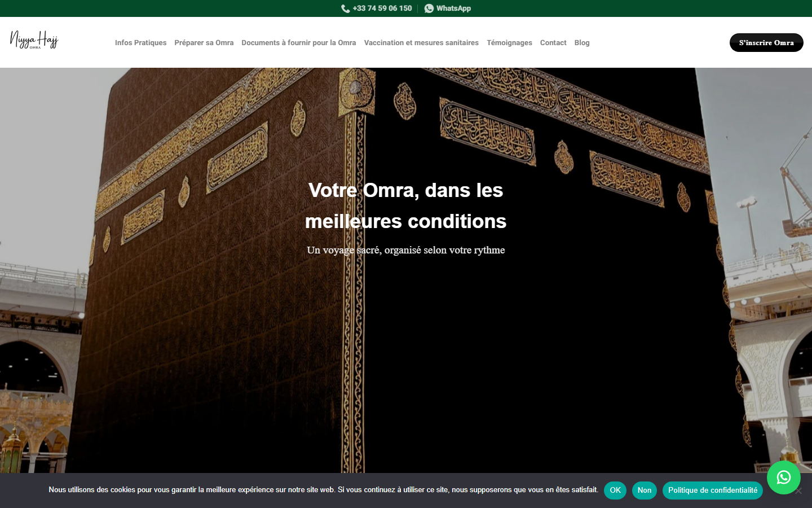
Task: Open Documents à fournir pour la Omra
Action: (299, 43)
